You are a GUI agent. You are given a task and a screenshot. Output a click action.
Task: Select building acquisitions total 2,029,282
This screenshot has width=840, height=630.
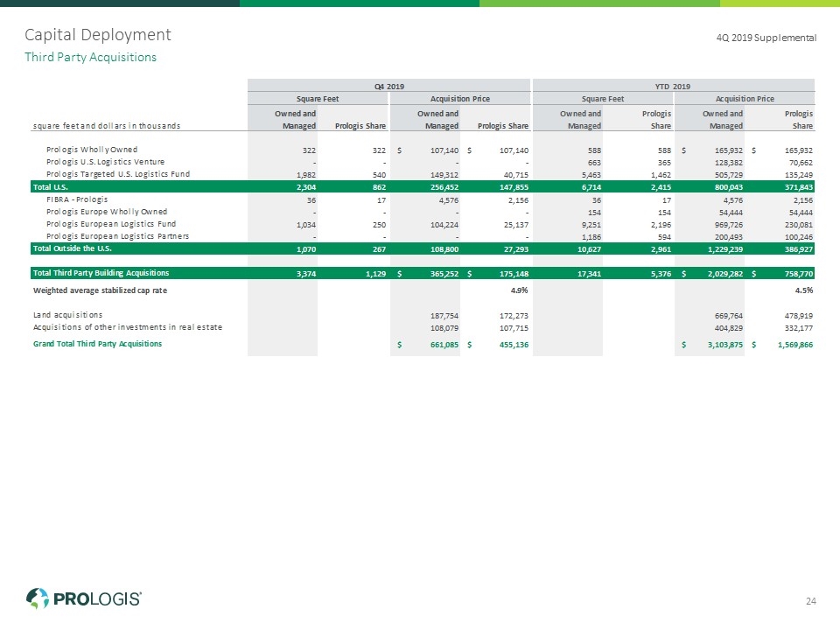(724, 274)
